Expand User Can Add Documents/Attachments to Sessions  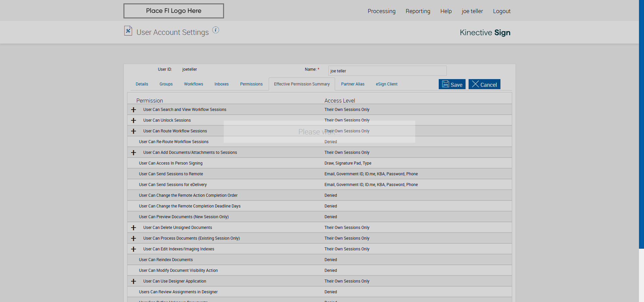(133, 153)
